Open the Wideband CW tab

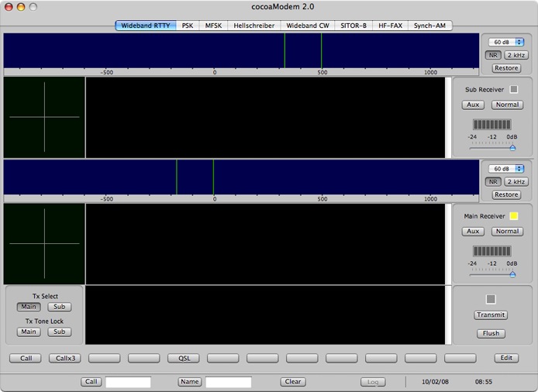(308, 26)
